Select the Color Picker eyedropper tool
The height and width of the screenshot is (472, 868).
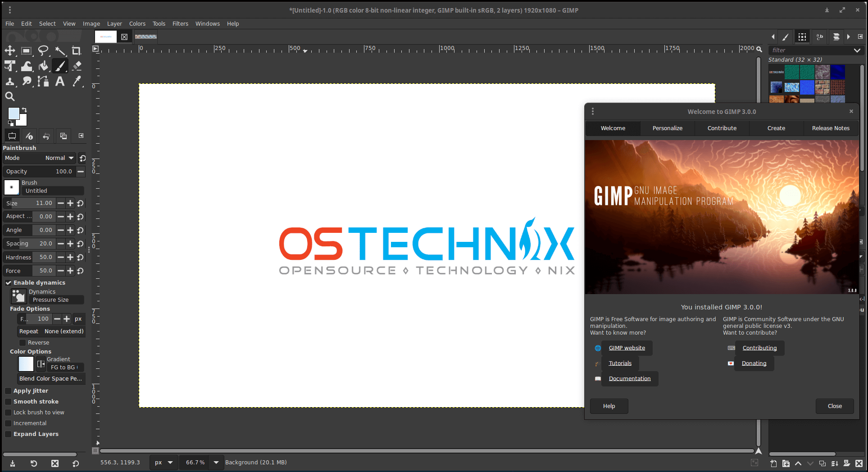(x=77, y=82)
